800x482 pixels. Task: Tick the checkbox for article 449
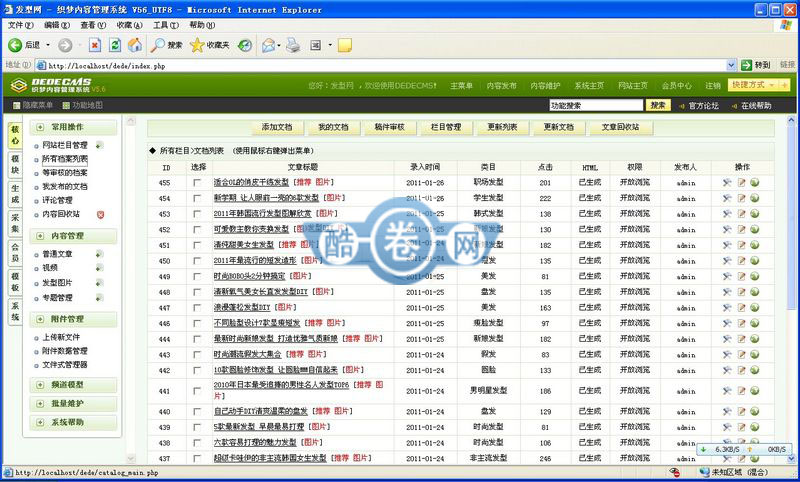[197, 276]
